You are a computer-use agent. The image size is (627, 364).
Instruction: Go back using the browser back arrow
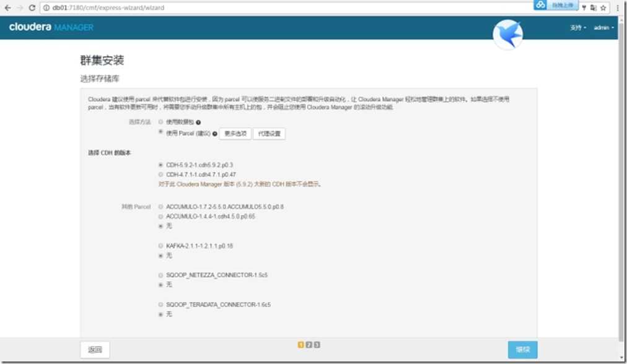point(7,7)
